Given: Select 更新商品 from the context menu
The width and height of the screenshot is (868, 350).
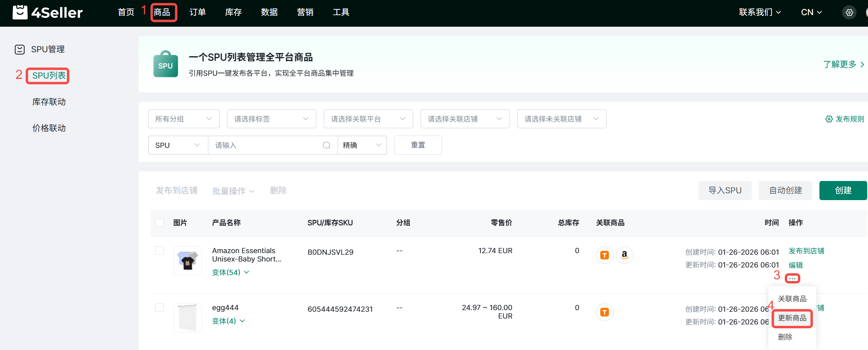Looking at the screenshot, I should click(792, 318).
